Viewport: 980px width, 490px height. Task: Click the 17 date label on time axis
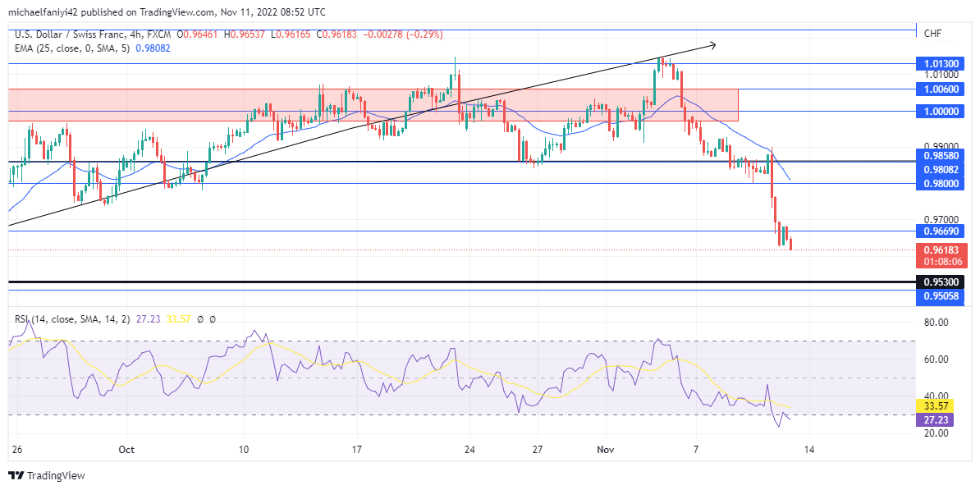357,450
